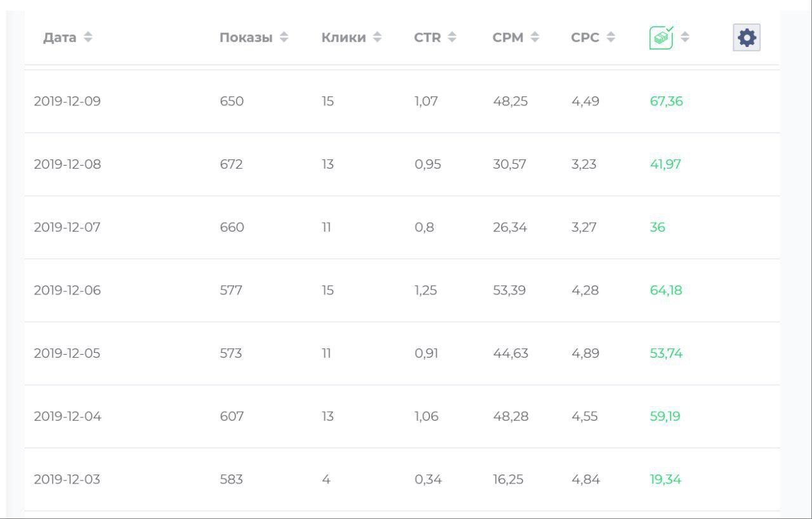Open table settings gear icon
Image resolution: width=812 pixels, height=519 pixels.
point(747,38)
